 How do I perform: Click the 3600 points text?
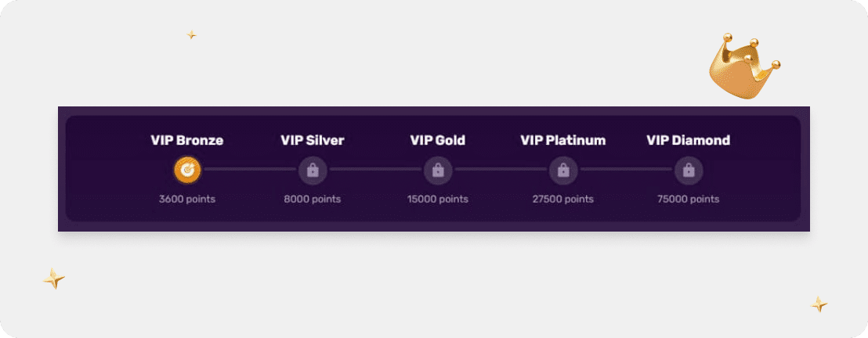(187, 199)
